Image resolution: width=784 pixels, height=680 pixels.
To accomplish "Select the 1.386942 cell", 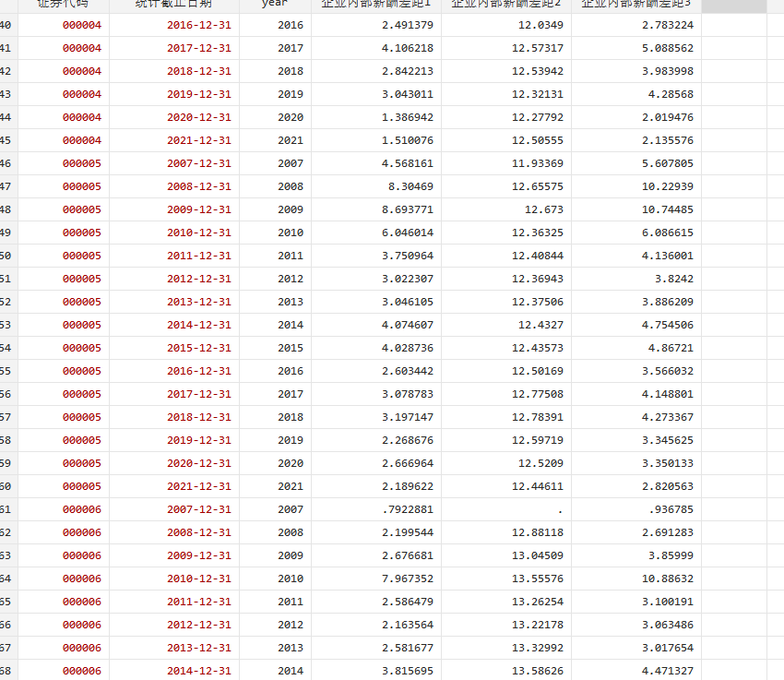I will (x=376, y=117).
